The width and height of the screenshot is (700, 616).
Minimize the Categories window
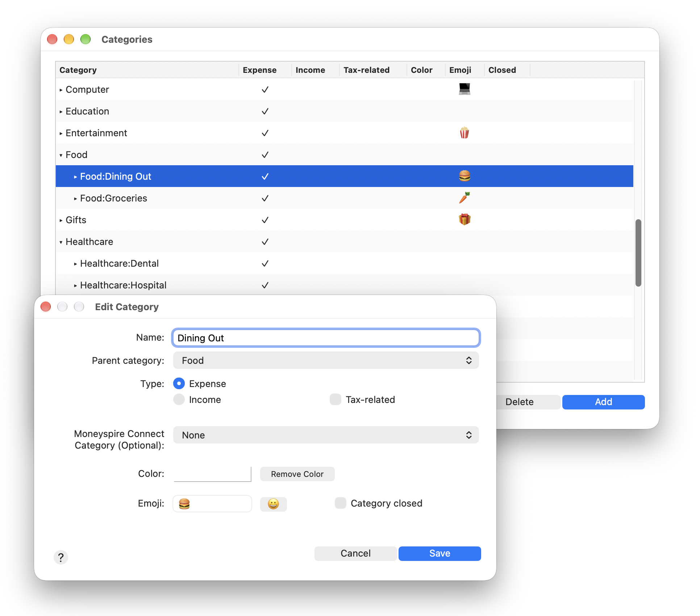69,39
